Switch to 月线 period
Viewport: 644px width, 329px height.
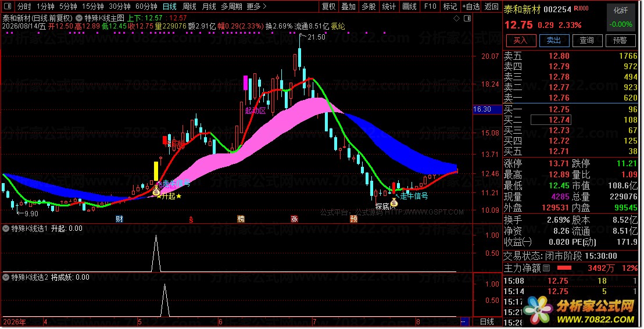click(x=209, y=6)
